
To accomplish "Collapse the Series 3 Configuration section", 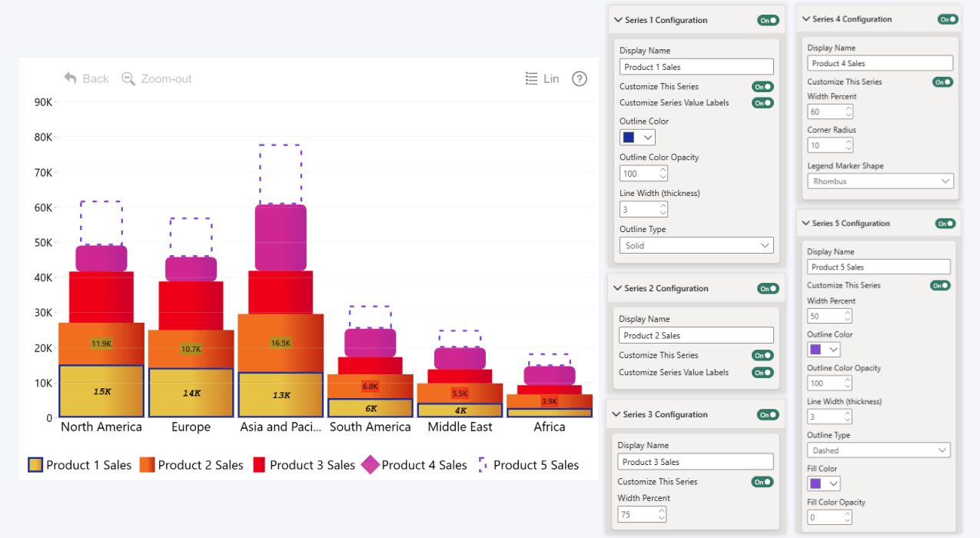I will [x=617, y=414].
